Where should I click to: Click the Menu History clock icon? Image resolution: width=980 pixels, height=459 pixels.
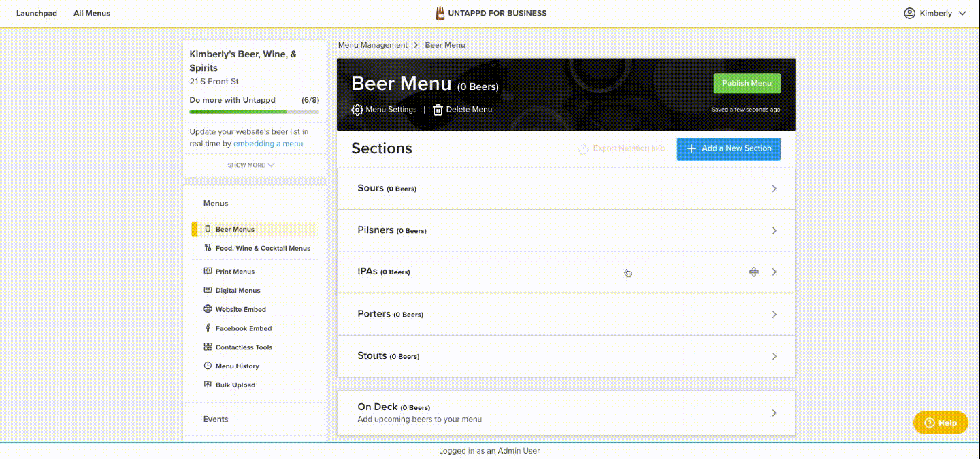click(208, 366)
